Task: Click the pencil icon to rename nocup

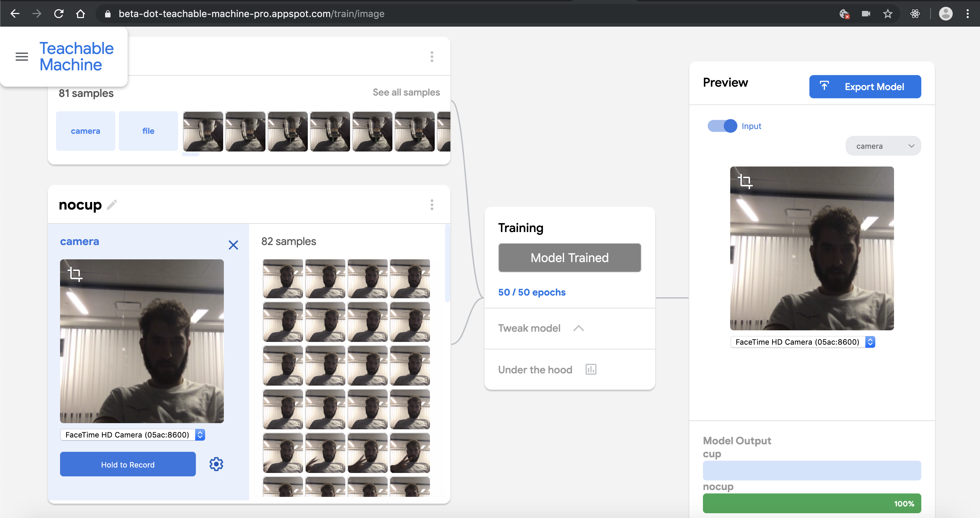Action: 112,205
